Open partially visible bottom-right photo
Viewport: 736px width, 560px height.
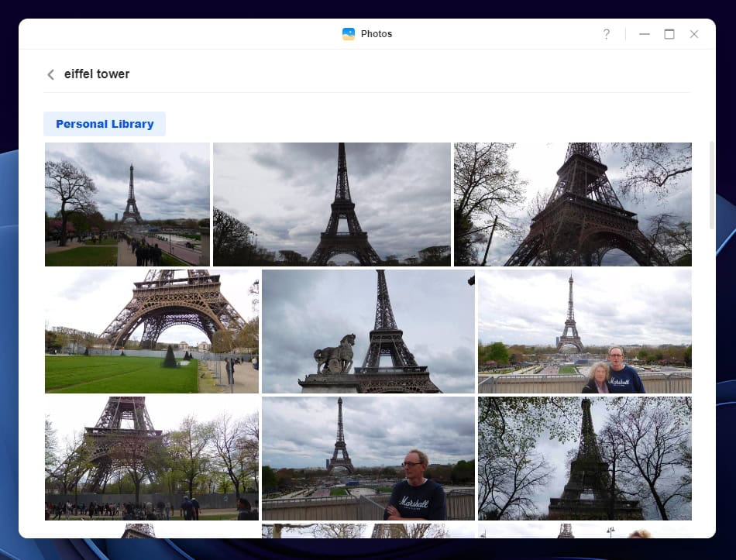click(x=584, y=531)
